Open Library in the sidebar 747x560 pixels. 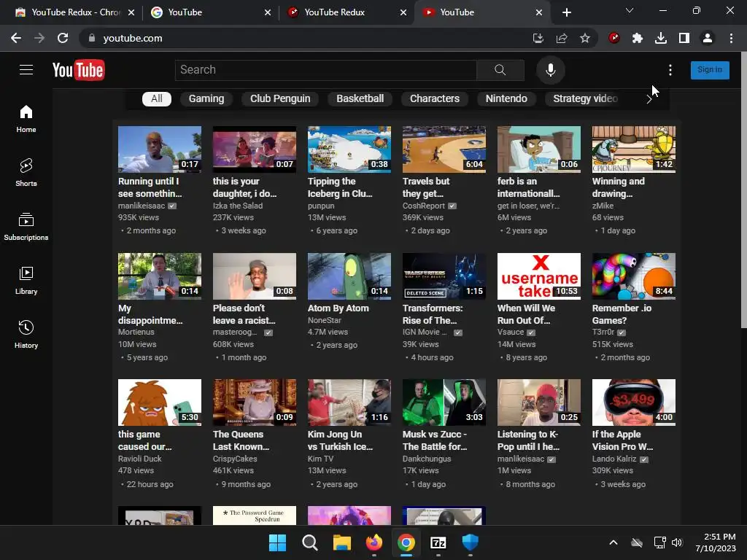26,281
